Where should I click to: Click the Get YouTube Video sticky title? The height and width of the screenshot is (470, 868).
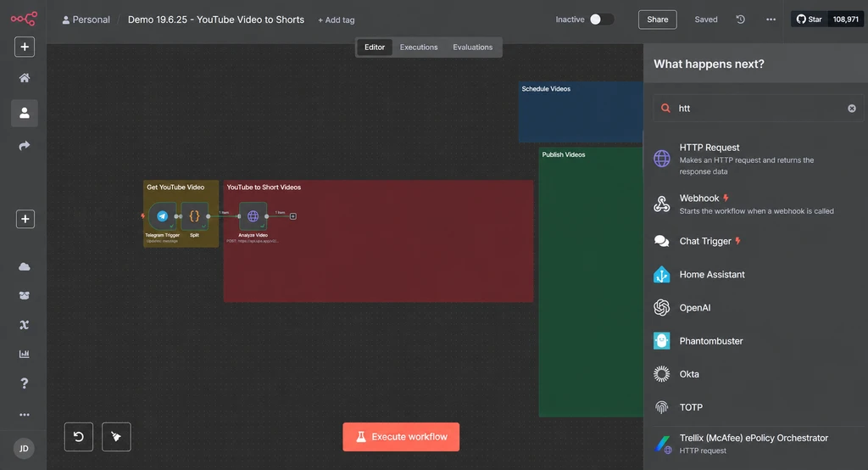click(x=175, y=187)
